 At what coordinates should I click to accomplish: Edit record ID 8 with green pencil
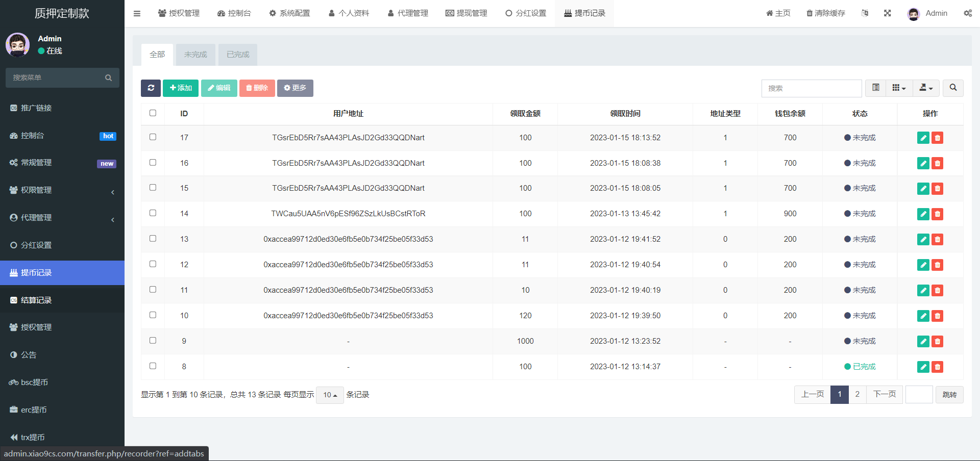(x=923, y=367)
